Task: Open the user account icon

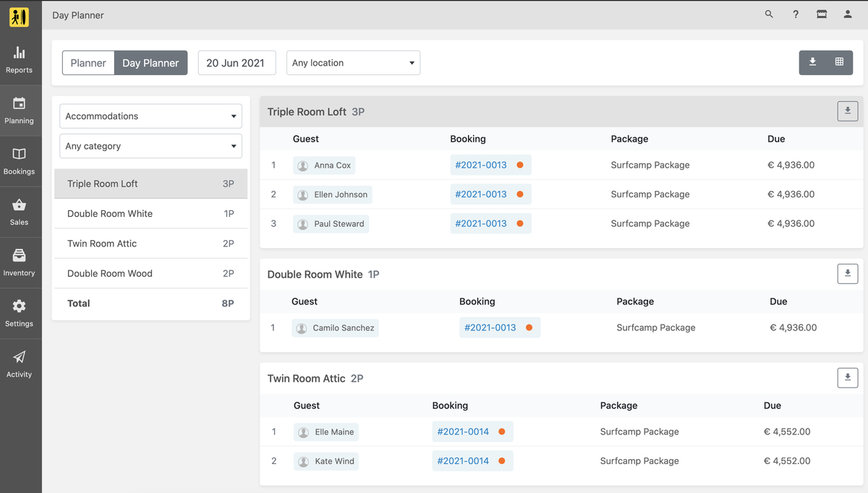Action: pos(848,14)
